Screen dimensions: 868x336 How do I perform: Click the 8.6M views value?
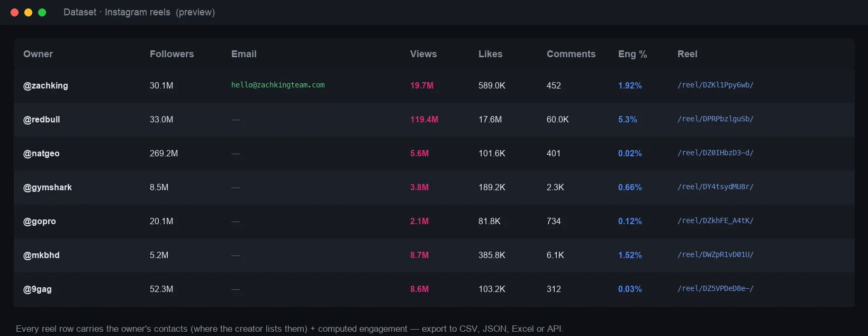420,289
